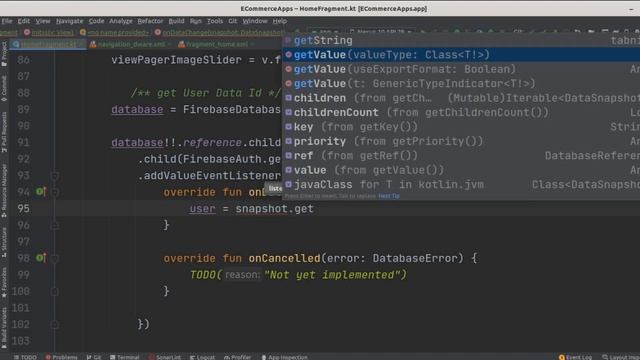Open the Logcat tool window
640x360 pixels.
pos(202,357)
